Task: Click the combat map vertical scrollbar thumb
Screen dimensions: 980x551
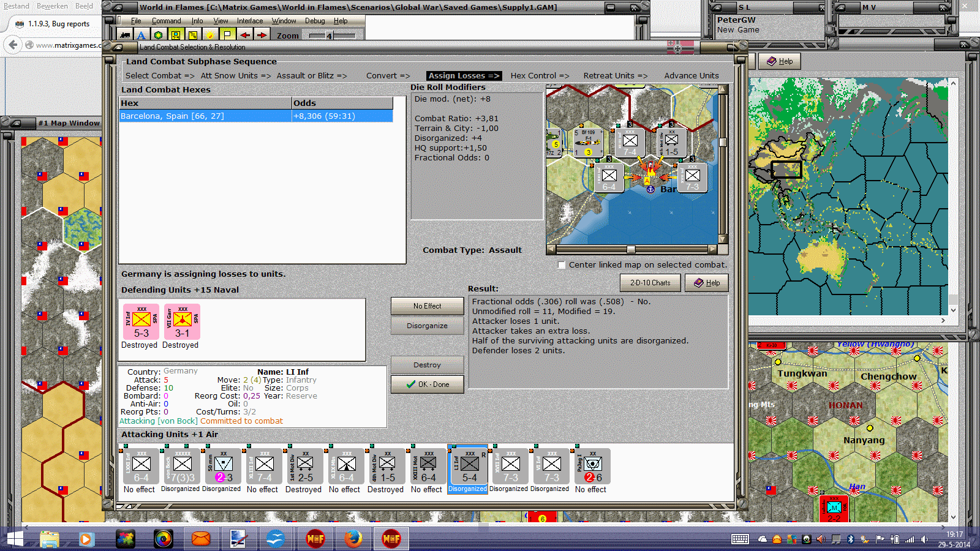Action: pos(723,143)
